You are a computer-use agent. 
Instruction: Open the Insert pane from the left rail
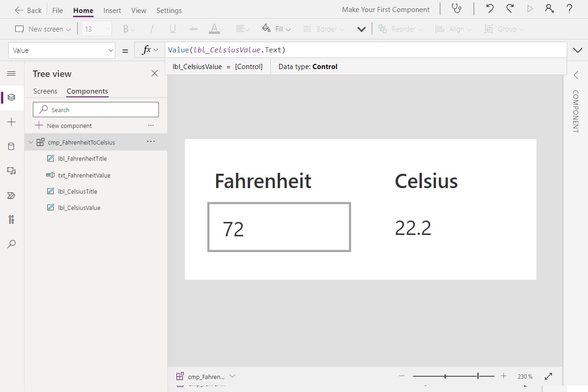[11, 122]
